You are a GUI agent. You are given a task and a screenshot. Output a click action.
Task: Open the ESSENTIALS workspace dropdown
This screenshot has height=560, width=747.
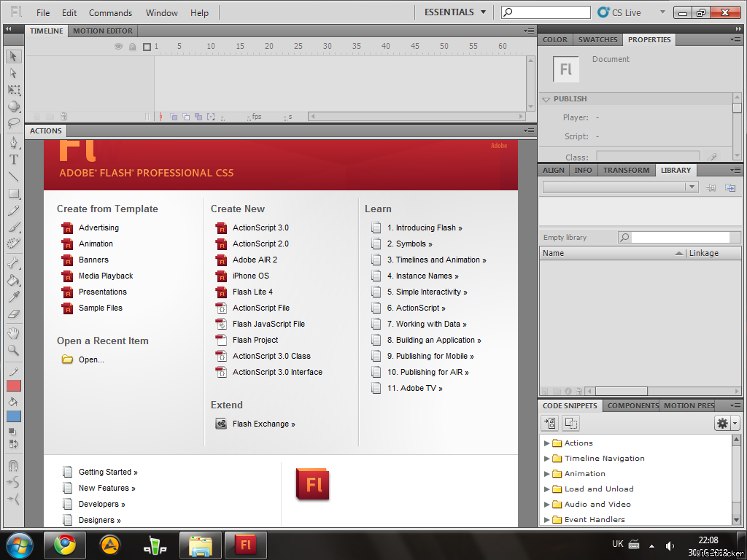click(455, 12)
